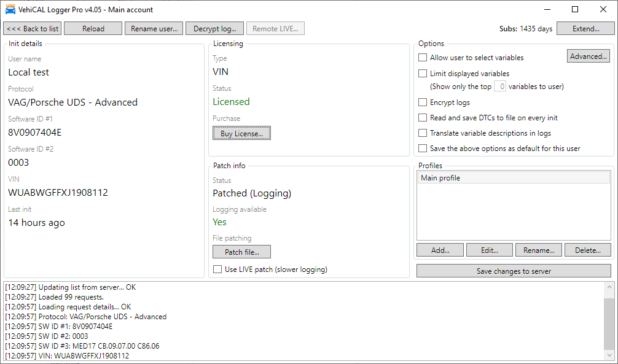This screenshot has width=618, height=364.
Task: Check Read and save DTCs on every init
Action: 423,118
